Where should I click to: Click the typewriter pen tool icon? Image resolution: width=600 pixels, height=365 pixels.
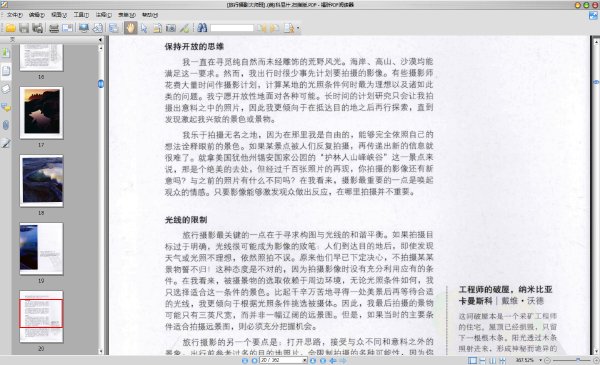point(184,28)
